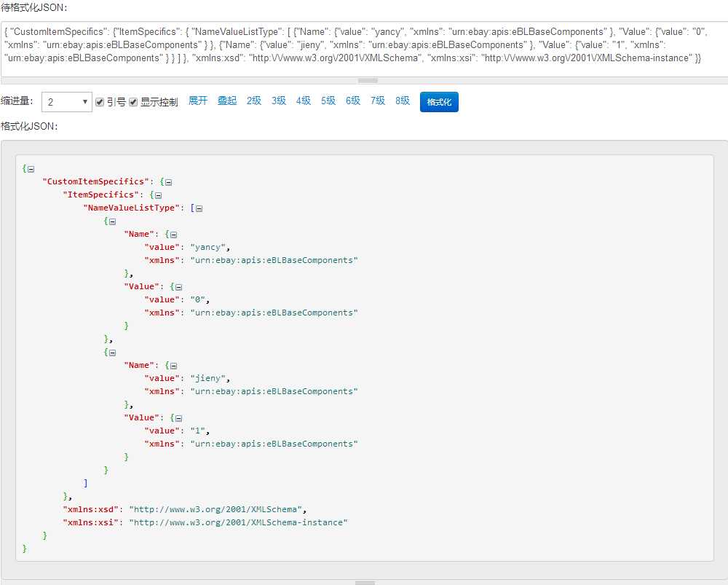
Task: Collapse the first array item above yancy
Action: (112, 221)
